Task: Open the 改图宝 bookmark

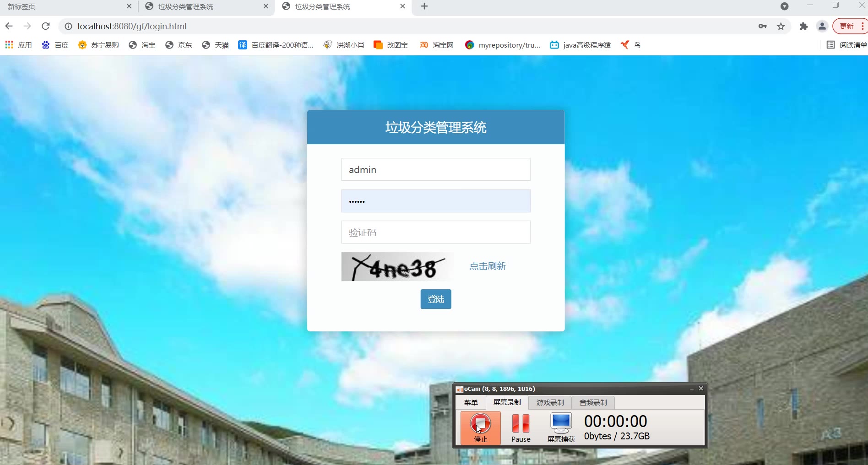Action: point(391,45)
